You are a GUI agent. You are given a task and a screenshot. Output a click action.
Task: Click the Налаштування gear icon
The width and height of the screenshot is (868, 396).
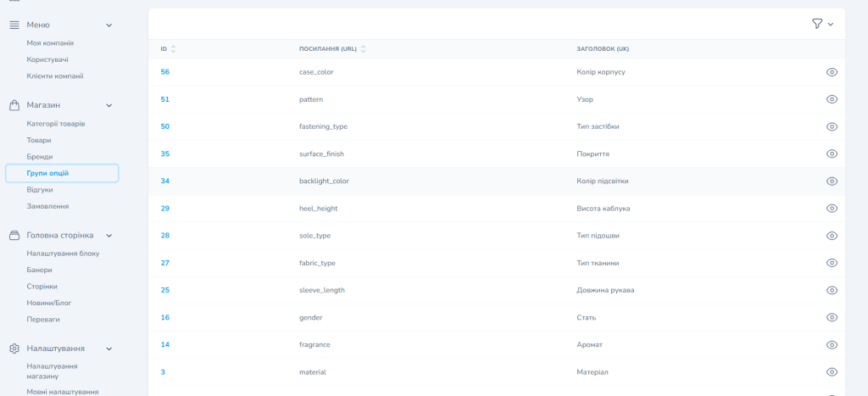tap(14, 349)
